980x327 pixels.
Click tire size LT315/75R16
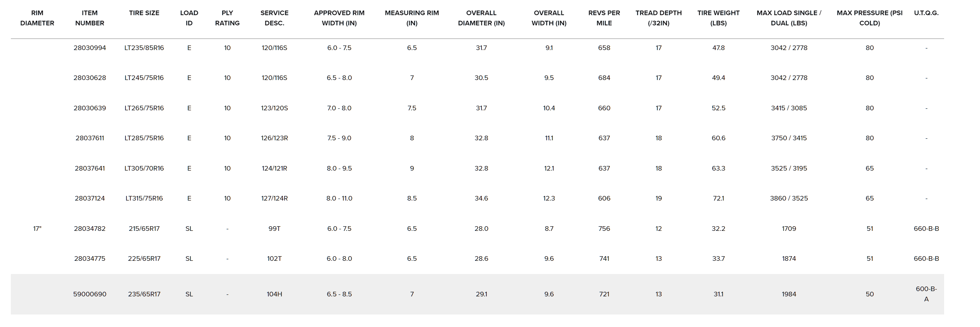(144, 198)
